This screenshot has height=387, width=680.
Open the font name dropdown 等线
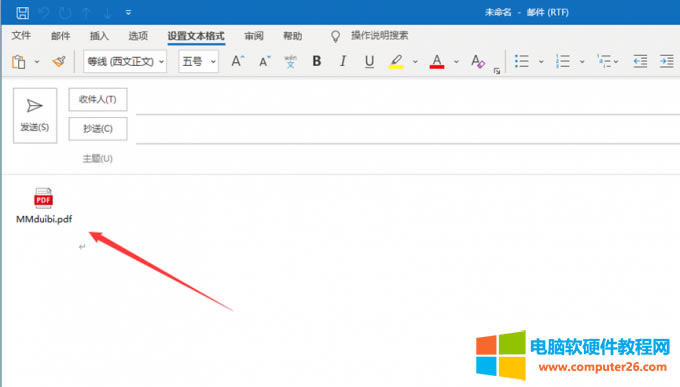[125, 62]
